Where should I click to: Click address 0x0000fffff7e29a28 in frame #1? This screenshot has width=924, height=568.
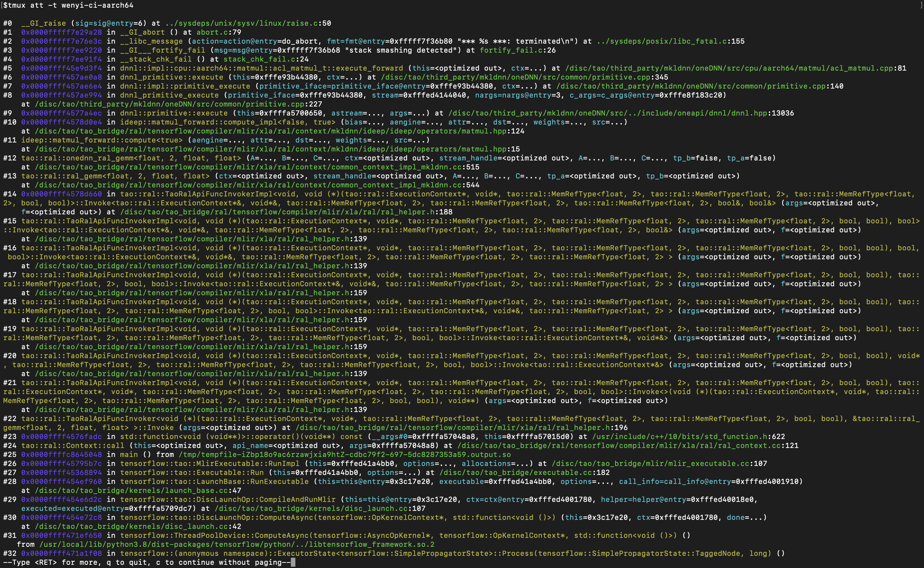tap(61, 32)
